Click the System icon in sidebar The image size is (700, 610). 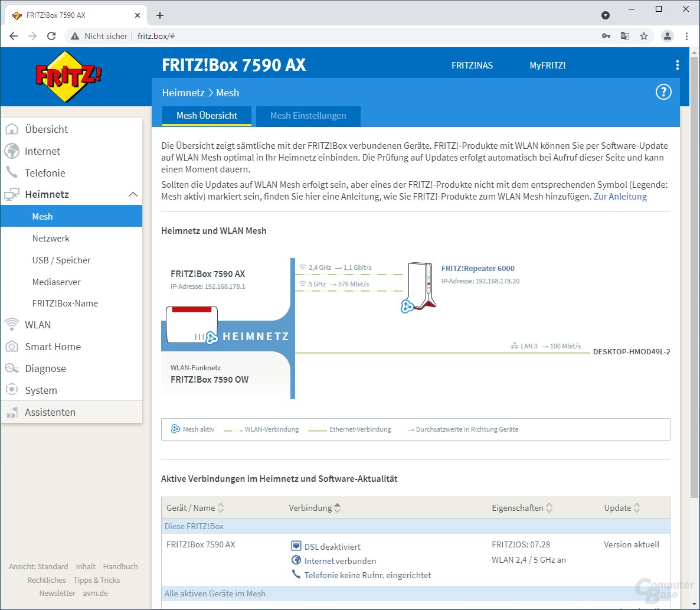[12, 390]
